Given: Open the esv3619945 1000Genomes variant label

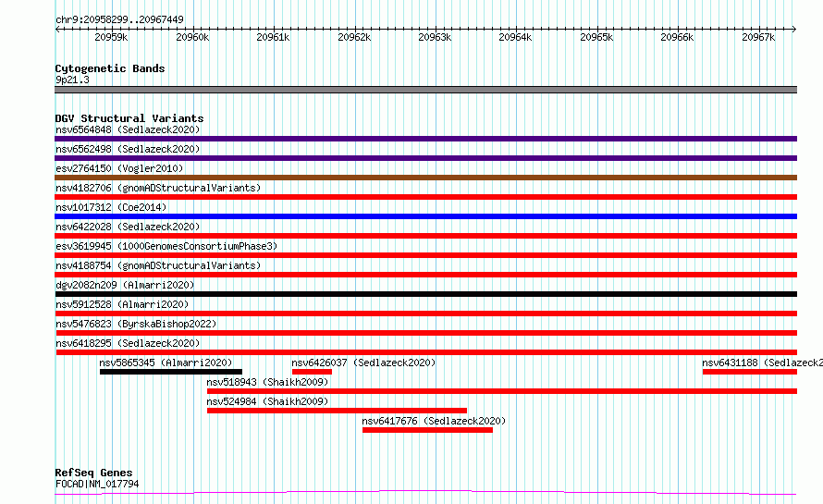Looking at the screenshot, I should 166,246.
